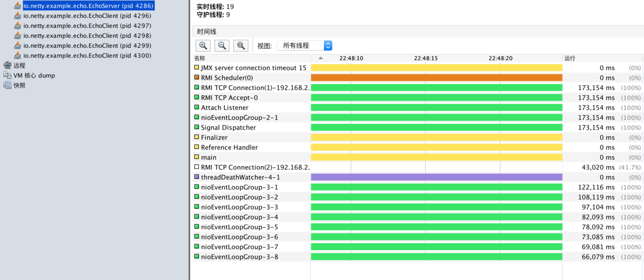Click the 66,079 ms running time value
This screenshot has height=280, width=644.
[598, 257]
